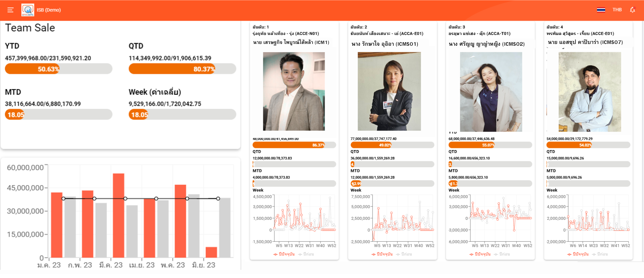Toggle ปีก่อน legend in rank 2 chart
The width and height of the screenshot is (644, 278).
click(404, 254)
